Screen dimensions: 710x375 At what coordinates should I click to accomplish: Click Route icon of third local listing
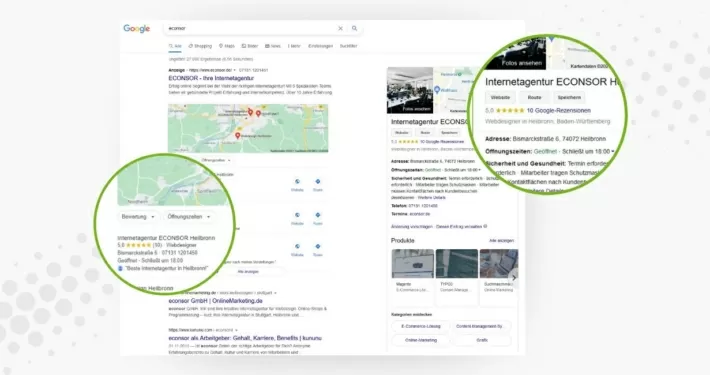(x=318, y=246)
